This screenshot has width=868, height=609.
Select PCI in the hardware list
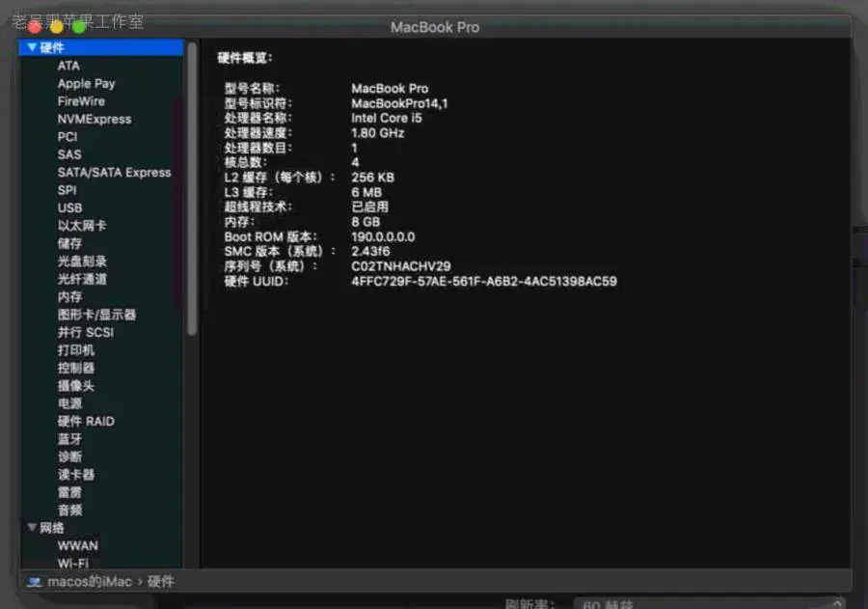[x=68, y=137]
